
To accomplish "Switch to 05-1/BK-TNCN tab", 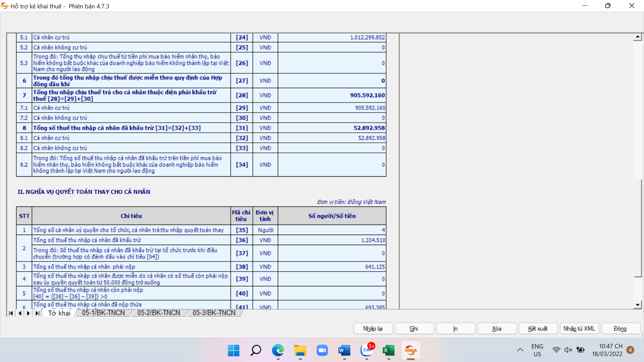I will pyautogui.click(x=103, y=313).
